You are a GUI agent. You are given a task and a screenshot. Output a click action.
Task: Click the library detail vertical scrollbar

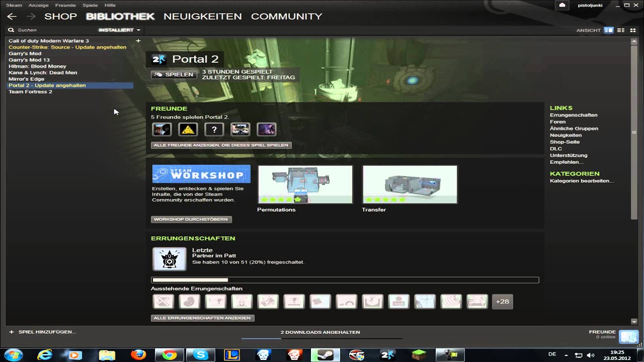[x=634, y=132]
